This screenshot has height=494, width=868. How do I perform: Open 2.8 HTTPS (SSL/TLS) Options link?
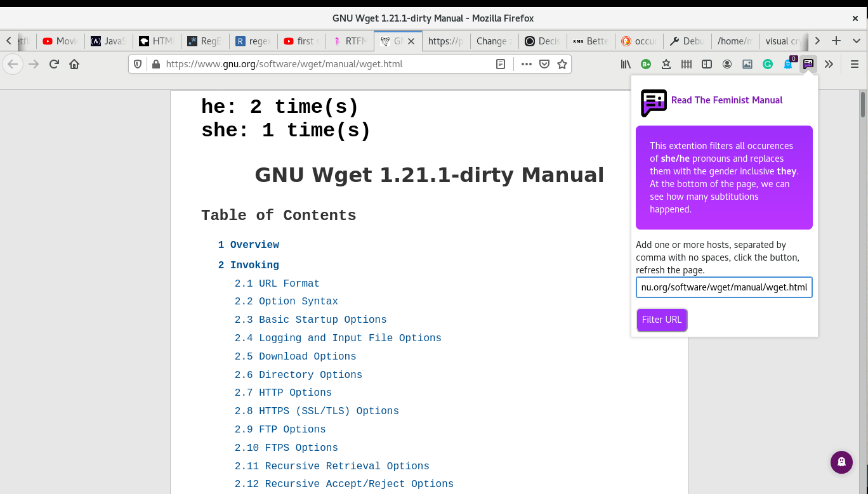[x=317, y=411]
